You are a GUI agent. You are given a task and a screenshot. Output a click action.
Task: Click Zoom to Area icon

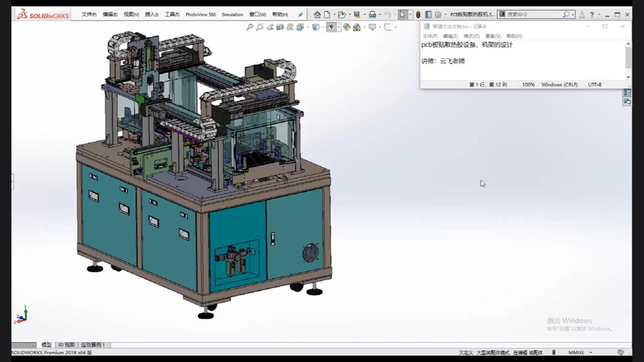tap(260, 27)
